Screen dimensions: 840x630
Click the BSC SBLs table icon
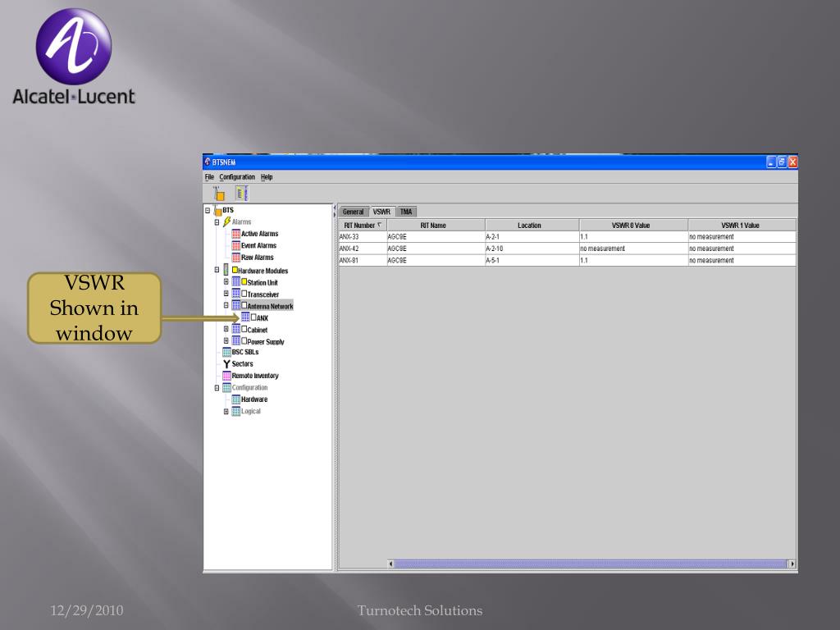pyautogui.click(x=226, y=352)
